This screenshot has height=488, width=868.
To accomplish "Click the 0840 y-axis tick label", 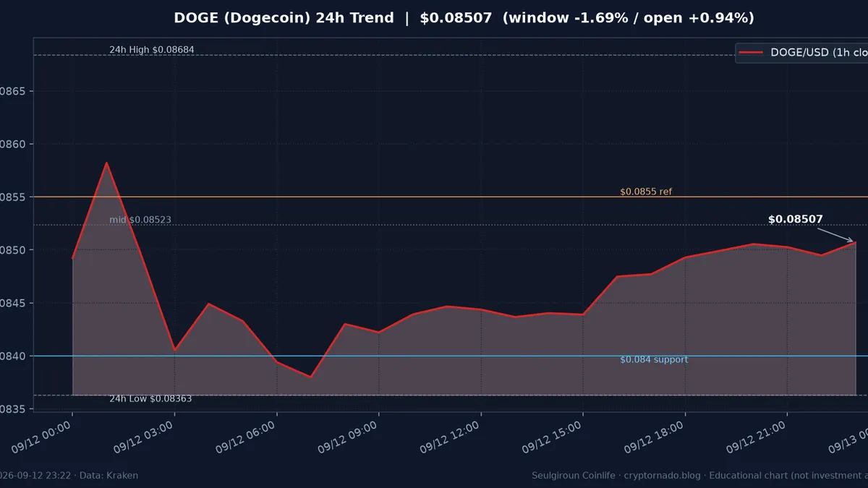I will pyautogui.click(x=13, y=356).
